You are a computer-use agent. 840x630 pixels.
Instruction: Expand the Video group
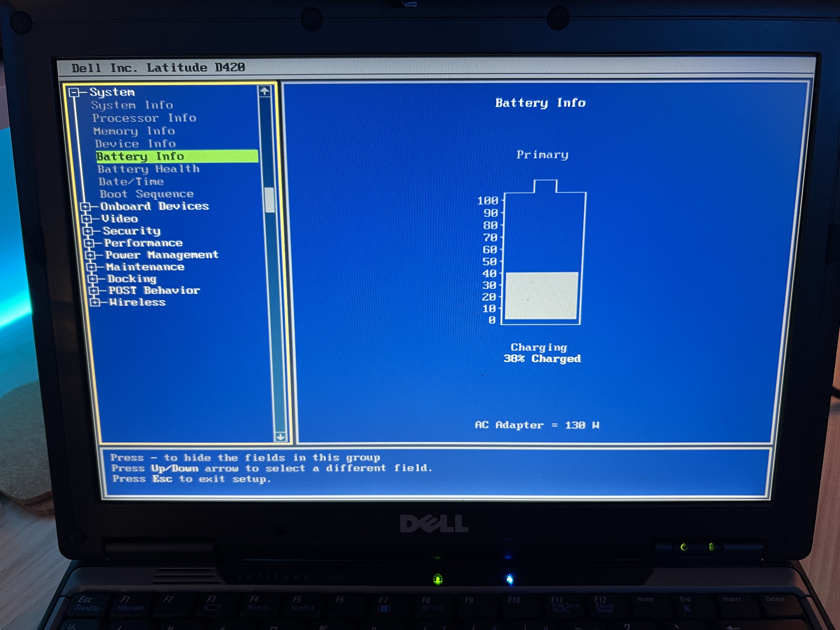click(87, 219)
